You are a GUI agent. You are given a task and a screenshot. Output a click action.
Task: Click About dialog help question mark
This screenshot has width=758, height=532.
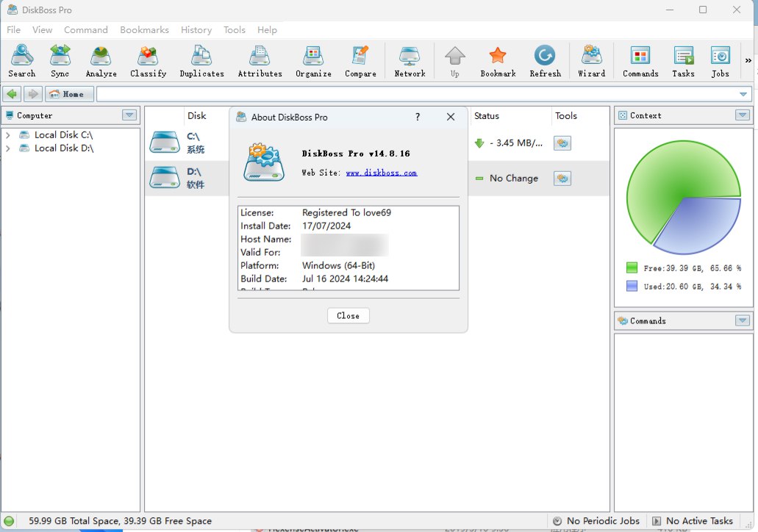coord(417,117)
